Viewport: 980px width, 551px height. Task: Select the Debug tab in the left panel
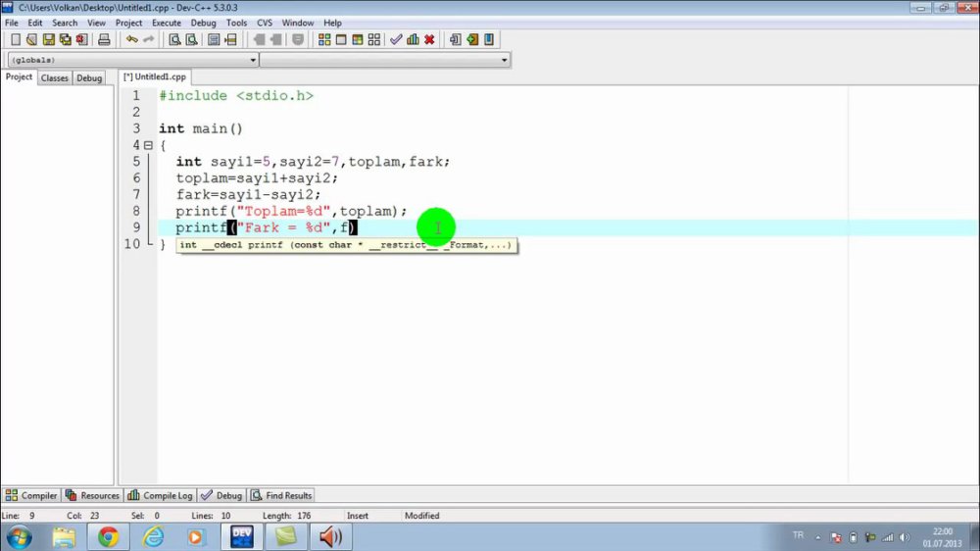(89, 78)
